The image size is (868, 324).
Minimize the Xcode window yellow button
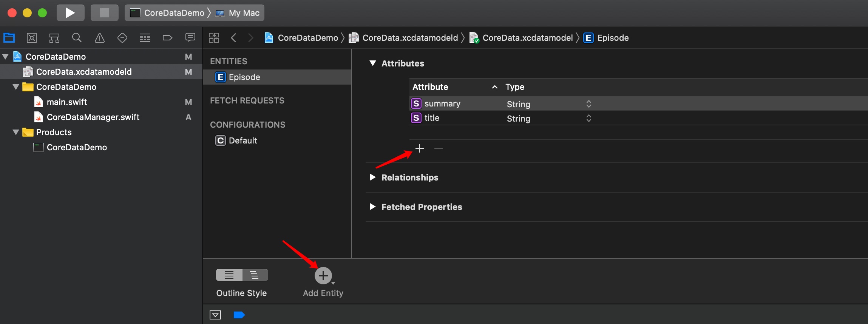pyautogui.click(x=27, y=13)
